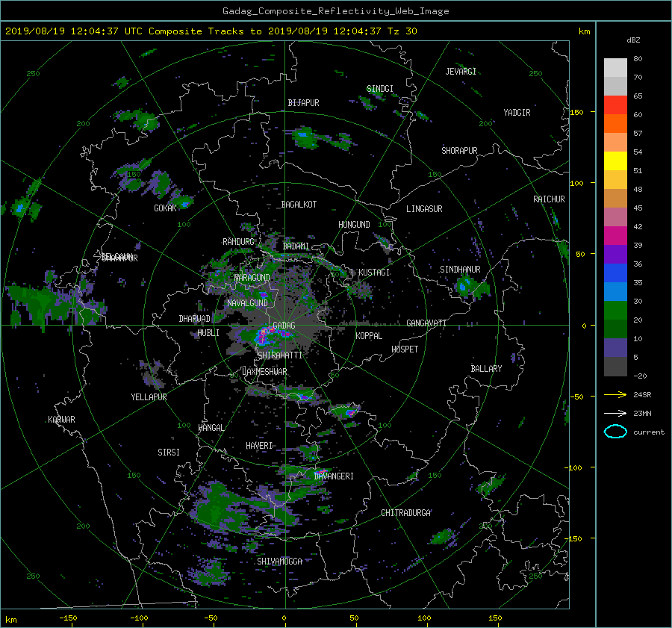Click the GOKAK city label
The image size is (672, 628).
point(166,208)
